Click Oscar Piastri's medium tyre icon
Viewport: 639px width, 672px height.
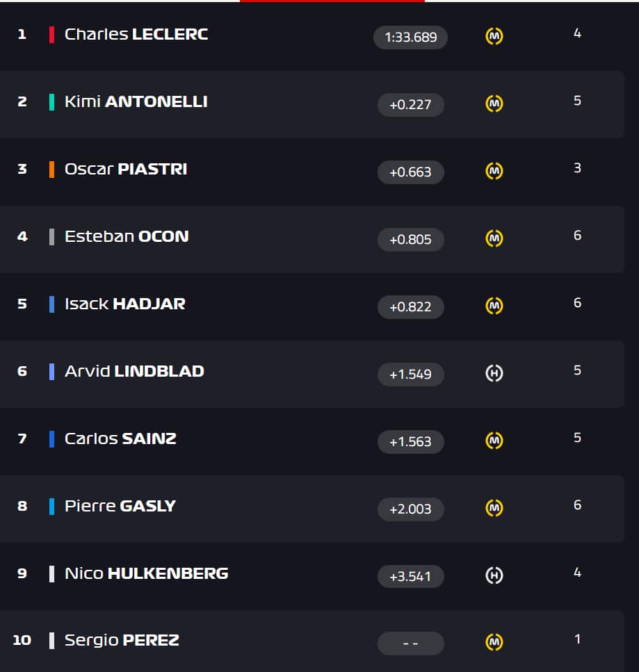(494, 171)
